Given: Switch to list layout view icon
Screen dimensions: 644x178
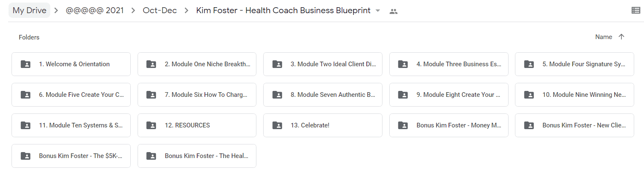Looking at the screenshot, I should coord(635,11).
